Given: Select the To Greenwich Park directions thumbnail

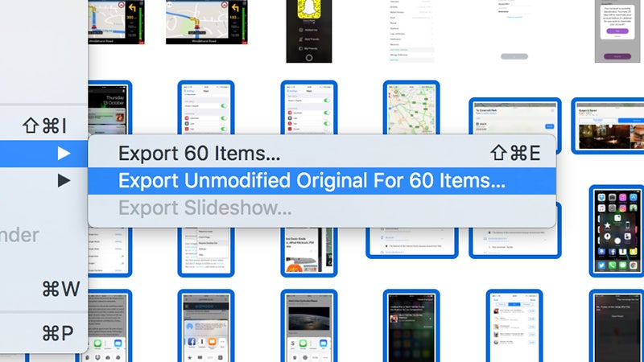Looking at the screenshot, I should tap(515, 117).
